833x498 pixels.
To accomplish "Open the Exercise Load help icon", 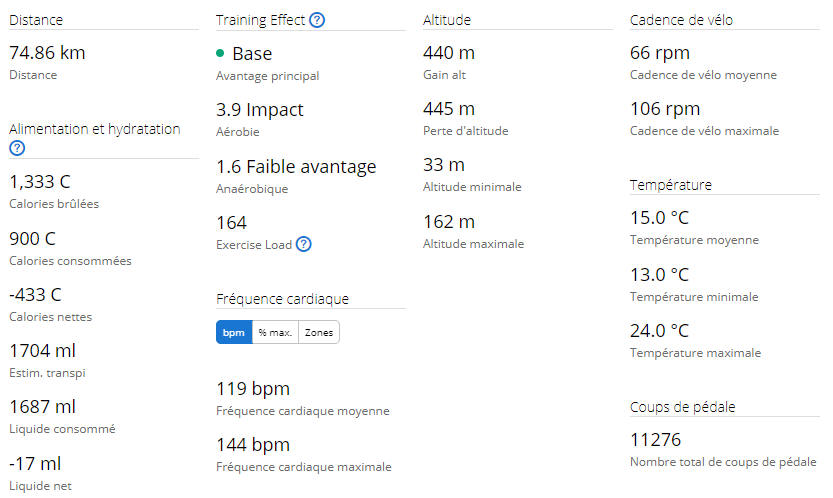I will point(303,244).
